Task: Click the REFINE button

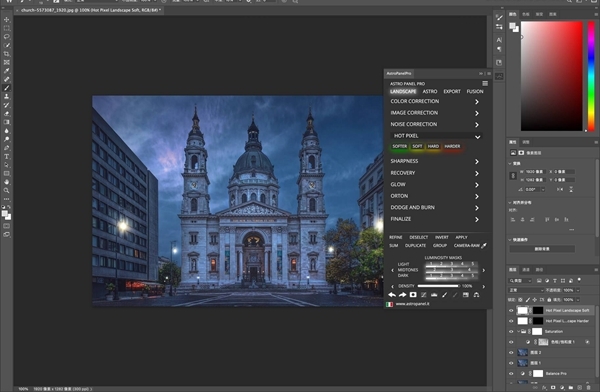Action: [x=396, y=237]
